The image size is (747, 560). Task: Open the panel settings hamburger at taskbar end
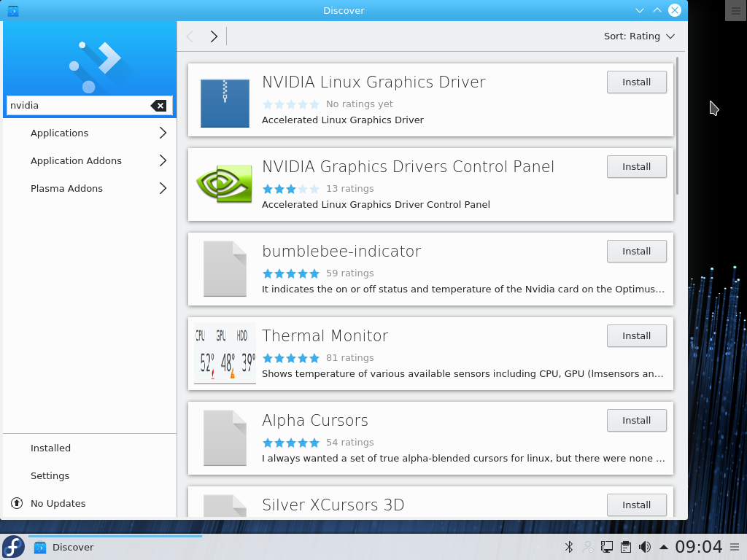pos(735,547)
